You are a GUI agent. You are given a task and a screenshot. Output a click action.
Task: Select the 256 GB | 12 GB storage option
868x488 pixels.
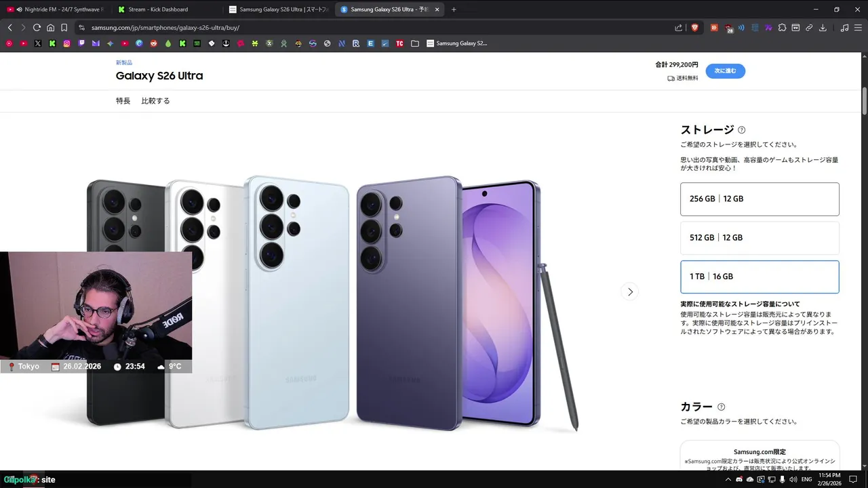point(759,199)
